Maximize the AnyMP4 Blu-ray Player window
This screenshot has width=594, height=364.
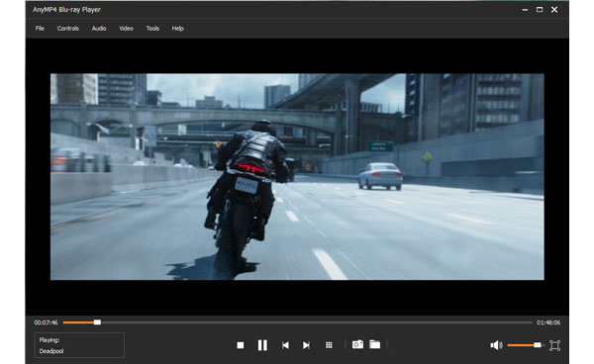pyautogui.click(x=540, y=10)
